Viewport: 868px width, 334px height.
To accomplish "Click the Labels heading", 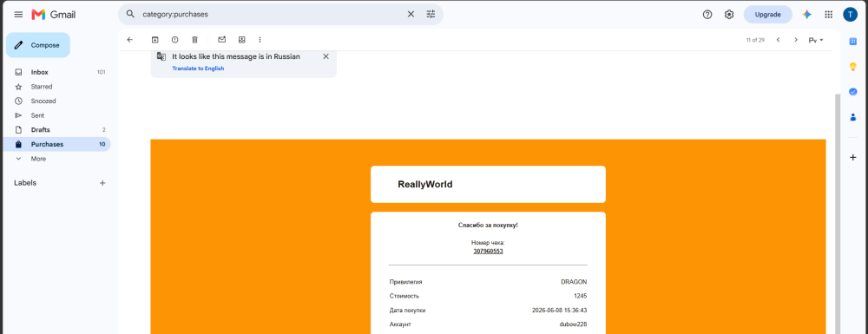I will pyautogui.click(x=25, y=183).
